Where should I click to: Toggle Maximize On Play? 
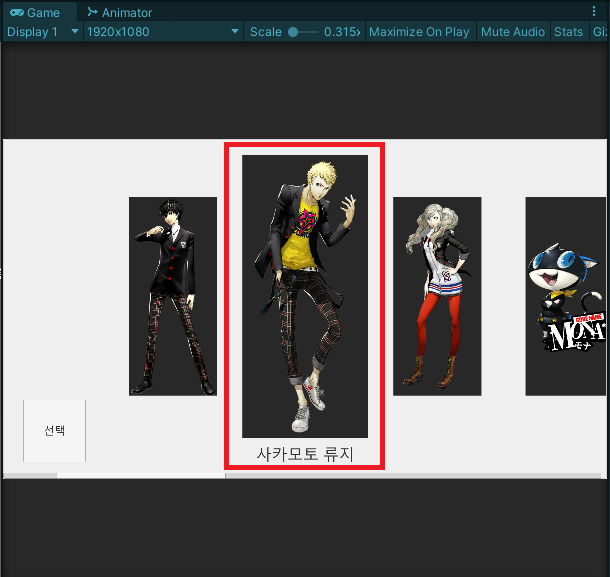click(419, 32)
